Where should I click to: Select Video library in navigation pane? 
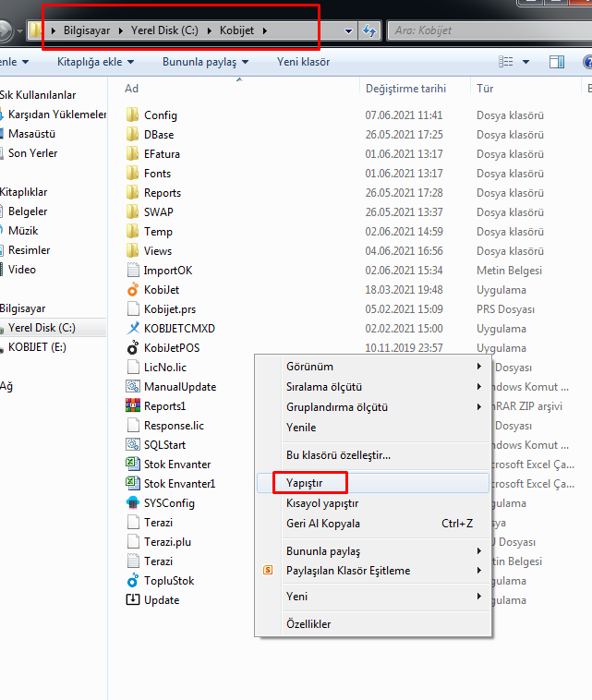point(22,270)
